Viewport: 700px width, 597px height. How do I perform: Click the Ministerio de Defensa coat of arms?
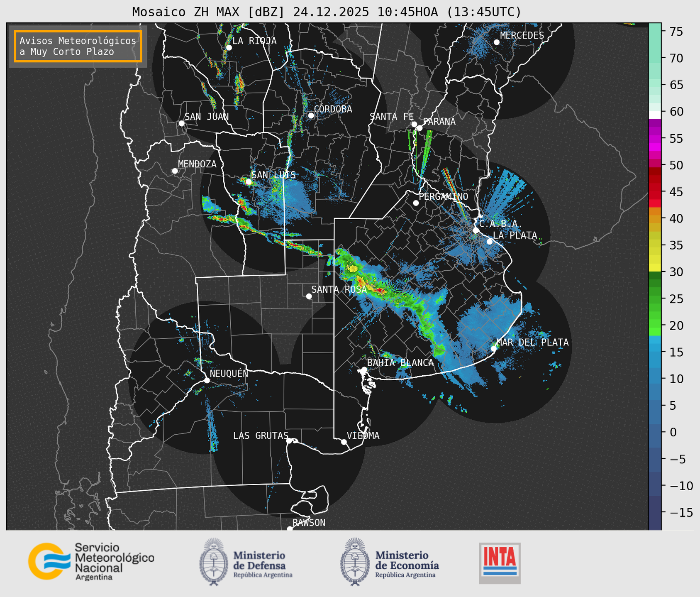pos(214,562)
